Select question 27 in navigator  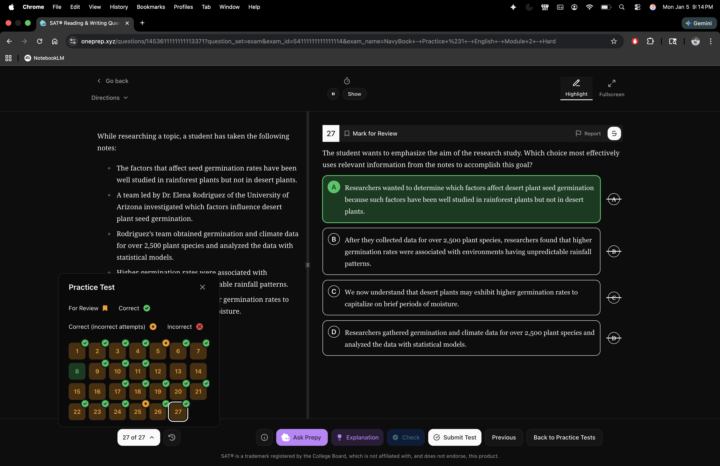point(178,412)
